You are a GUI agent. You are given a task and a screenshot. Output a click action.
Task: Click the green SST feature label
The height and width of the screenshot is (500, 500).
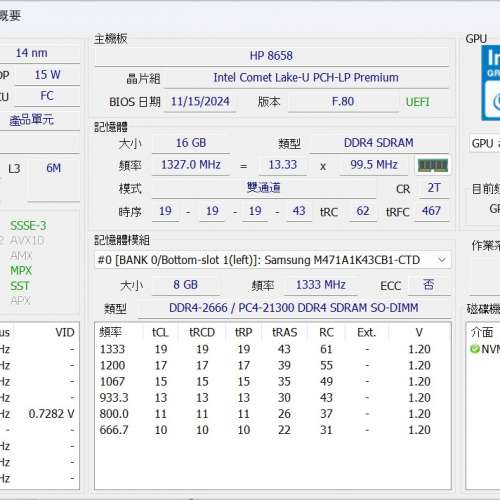tap(20, 286)
